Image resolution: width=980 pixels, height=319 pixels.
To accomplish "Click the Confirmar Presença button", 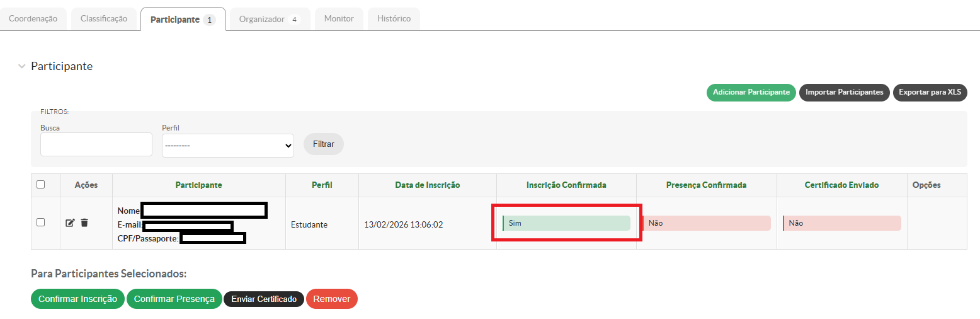I will pyautogui.click(x=174, y=299).
